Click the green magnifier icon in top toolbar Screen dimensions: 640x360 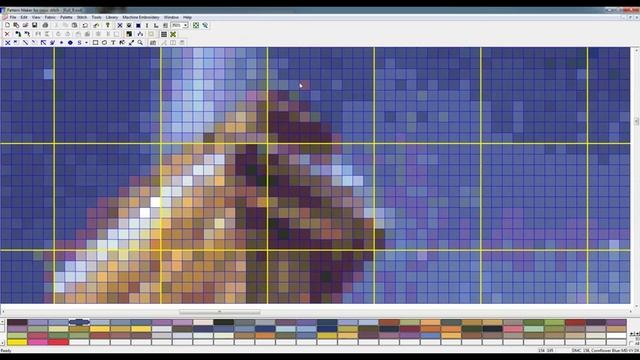[x=205, y=25]
